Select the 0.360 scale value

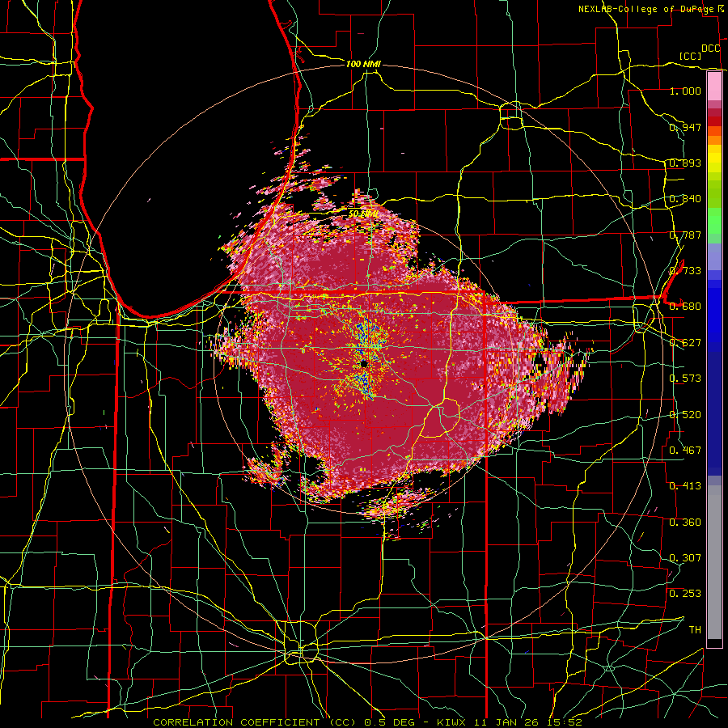point(685,523)
